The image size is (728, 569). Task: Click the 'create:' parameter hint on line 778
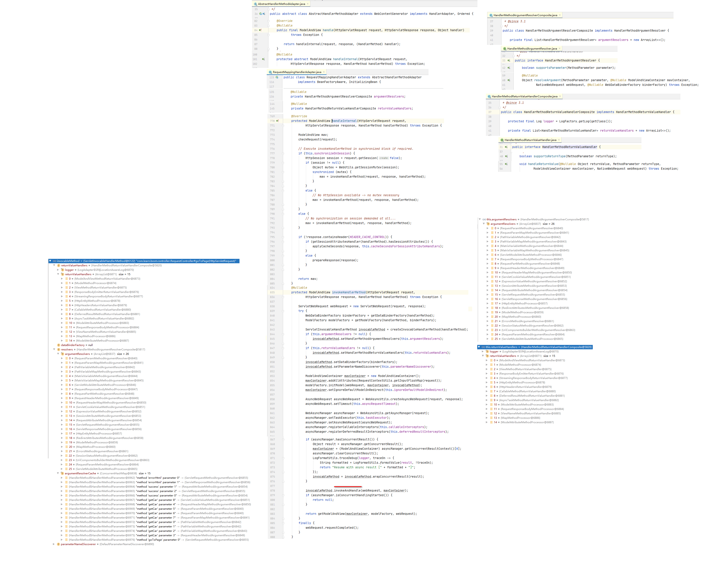click(384, 158)
